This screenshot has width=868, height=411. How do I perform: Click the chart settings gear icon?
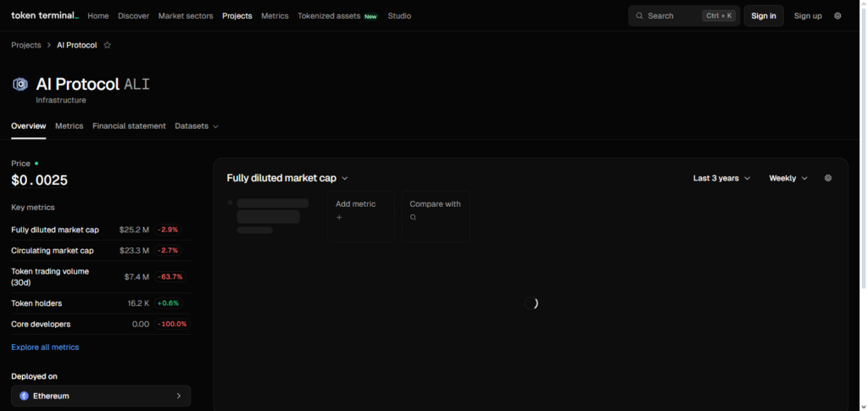coord(828,178)
